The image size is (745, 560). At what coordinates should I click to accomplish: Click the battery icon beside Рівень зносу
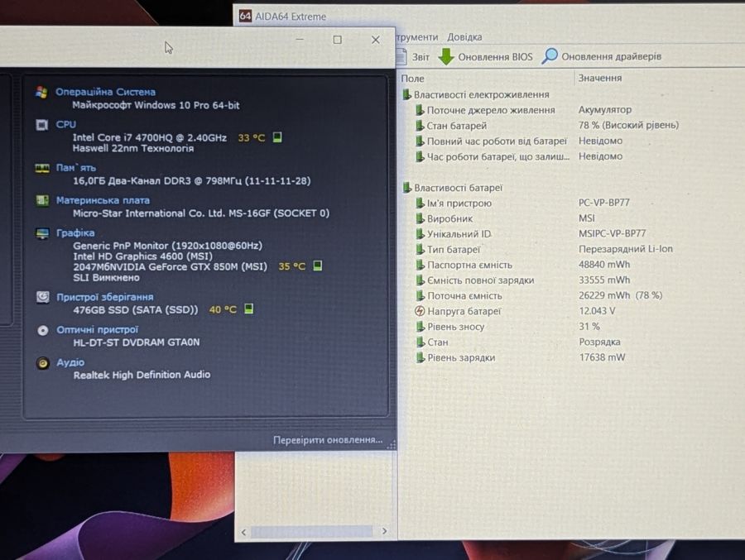[420, 327]
